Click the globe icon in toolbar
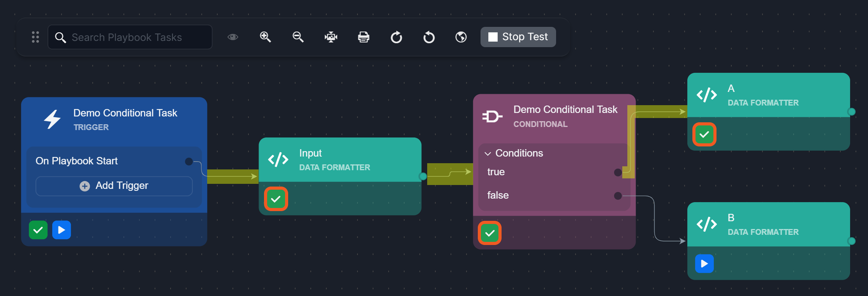Image resolution: width=868 pixels, height=296 pixels. [x=461, y=37]
